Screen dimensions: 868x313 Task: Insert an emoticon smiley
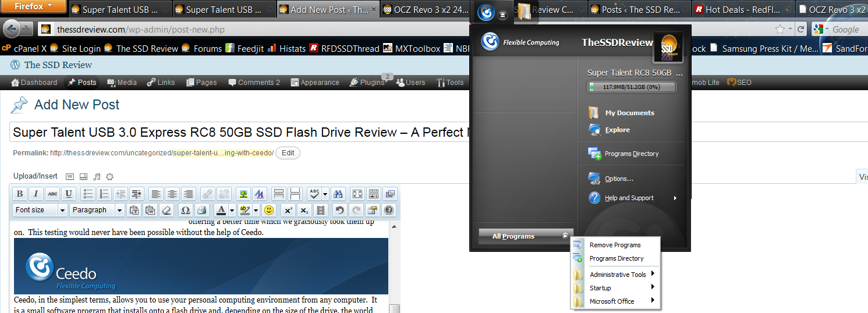[x=269, y=210]
